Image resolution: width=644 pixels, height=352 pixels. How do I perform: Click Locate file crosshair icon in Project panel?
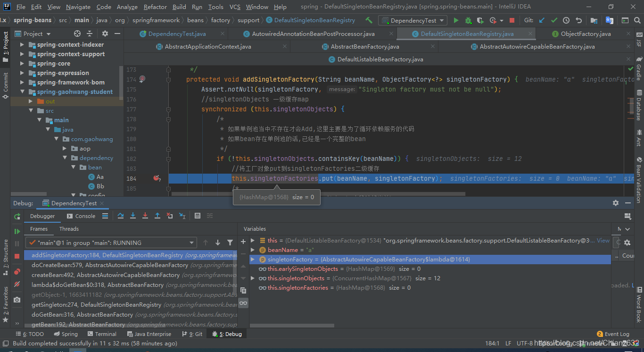[77, 34]
